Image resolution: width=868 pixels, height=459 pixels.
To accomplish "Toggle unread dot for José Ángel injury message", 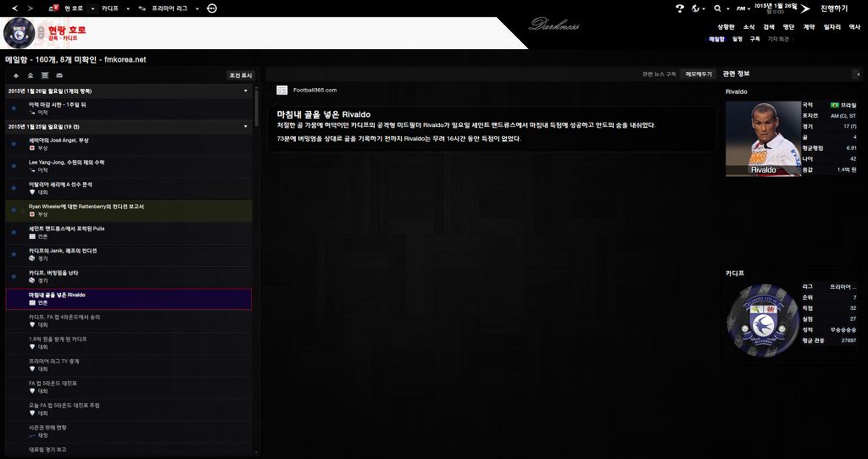I will [x=14, y=144].
